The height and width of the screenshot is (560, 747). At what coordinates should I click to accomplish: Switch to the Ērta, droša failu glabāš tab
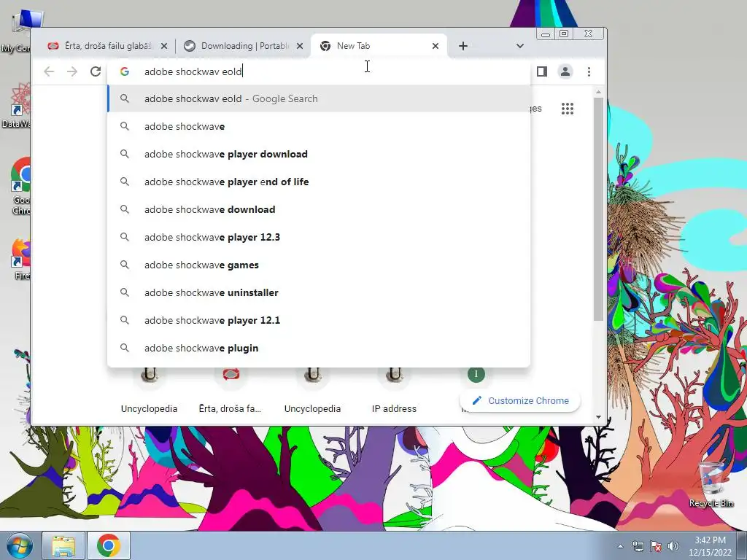(107, 46)
